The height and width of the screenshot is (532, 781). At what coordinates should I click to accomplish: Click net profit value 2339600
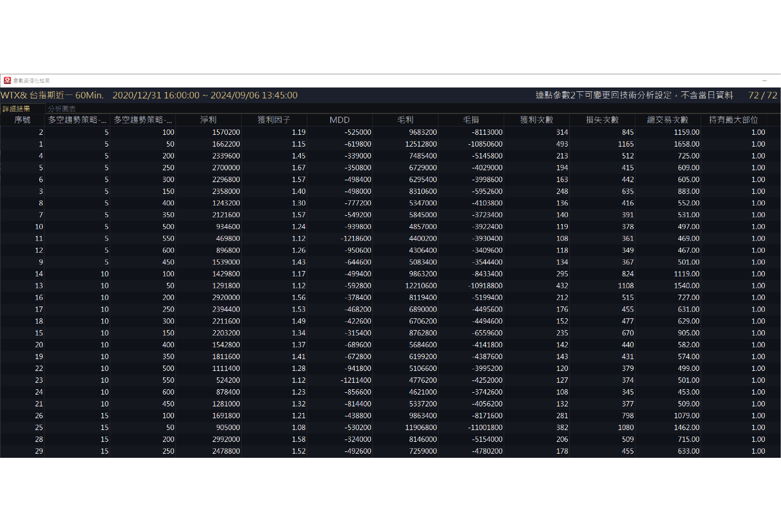click(x=226, y=156)
